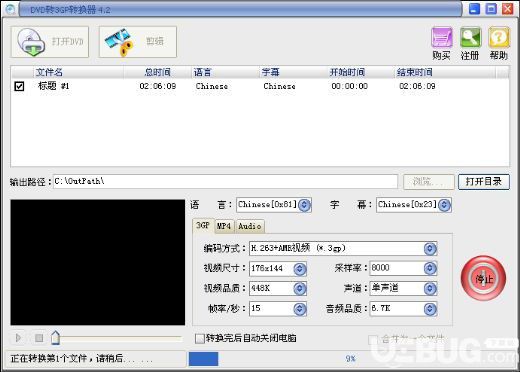
Task: Open the video size 176x144 dropdown
Action: click(x=300, y=269)
